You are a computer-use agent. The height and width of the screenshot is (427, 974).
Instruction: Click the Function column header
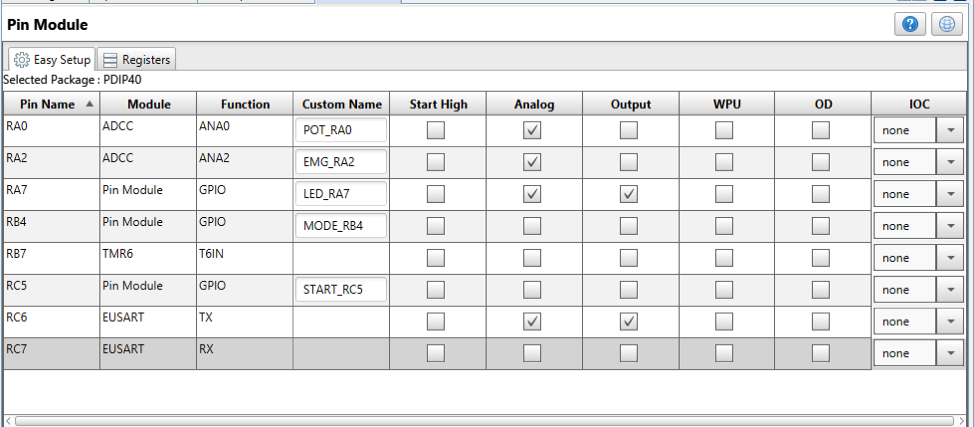[245, 104]
